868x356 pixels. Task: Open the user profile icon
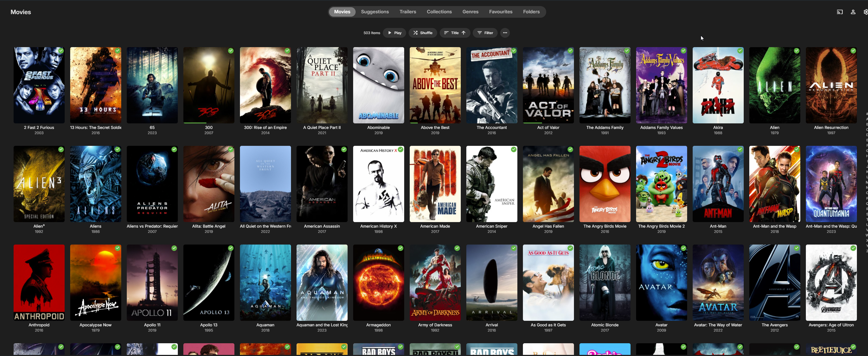(853, 12)
